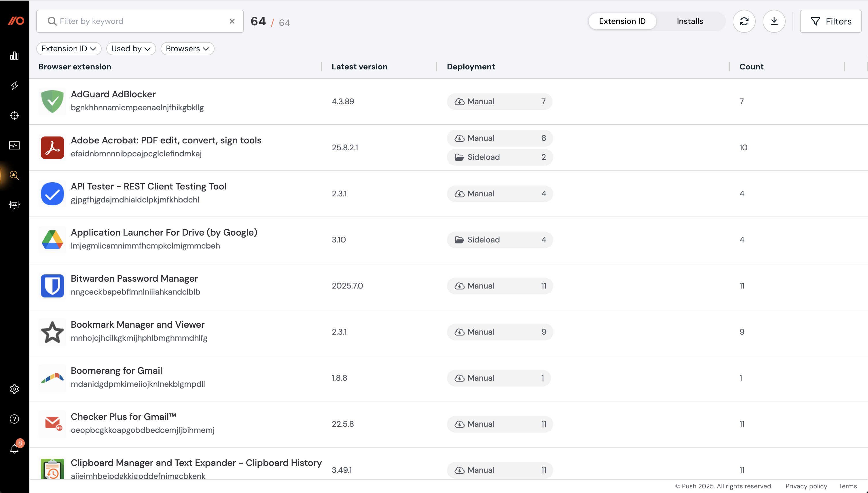Image resolution: width=868 pixels, height=493 pixels.
Task: Click the Bitwarden shield icon
Action: [x=52, y=286]
